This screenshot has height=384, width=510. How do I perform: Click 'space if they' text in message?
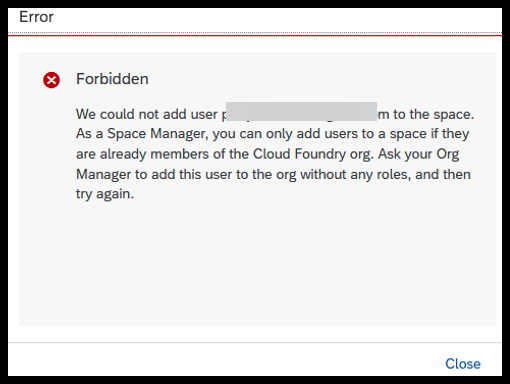tap(429, 134)
